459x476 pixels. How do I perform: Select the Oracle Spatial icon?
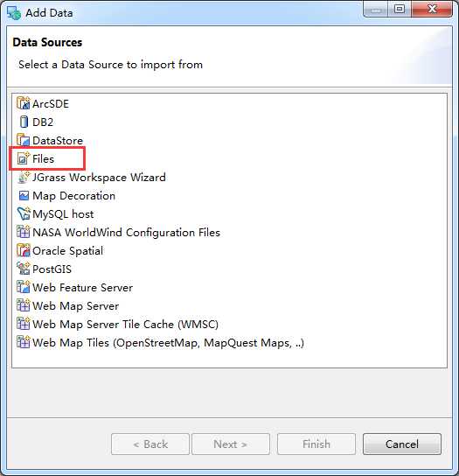[x=24, y=250]
